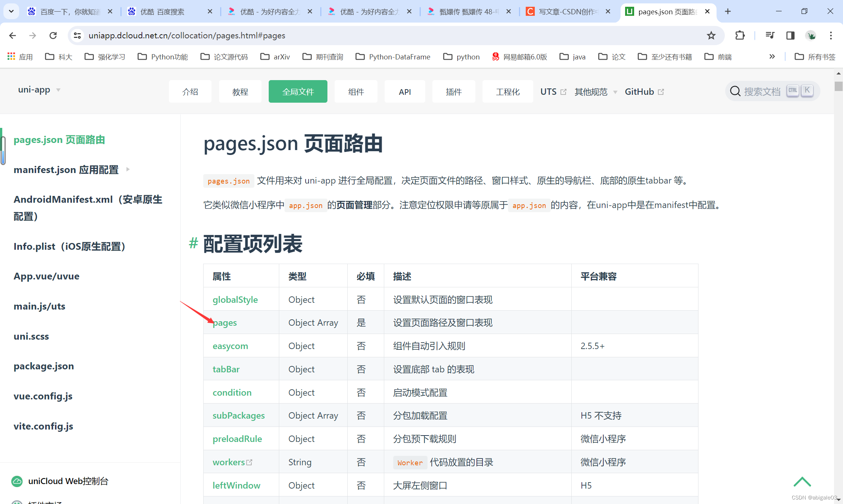Follow the globalStyle property link
Image resolution: width=843 pixels, height=504 pixels.
(235, 300)
